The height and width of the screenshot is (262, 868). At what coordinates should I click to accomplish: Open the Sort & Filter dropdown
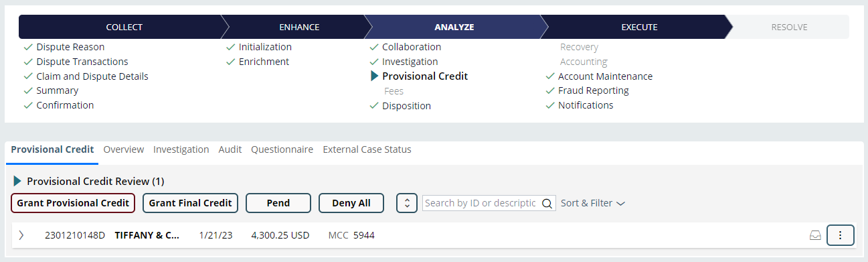click(x=593, y=203)
